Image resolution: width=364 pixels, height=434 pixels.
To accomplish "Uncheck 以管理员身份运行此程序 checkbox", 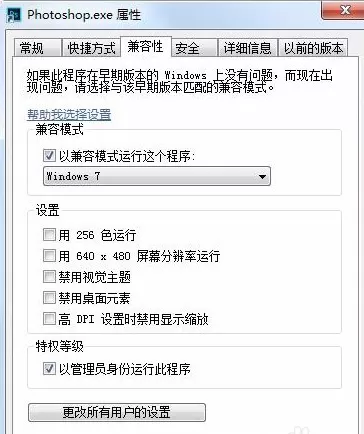I will click(49, 369).
